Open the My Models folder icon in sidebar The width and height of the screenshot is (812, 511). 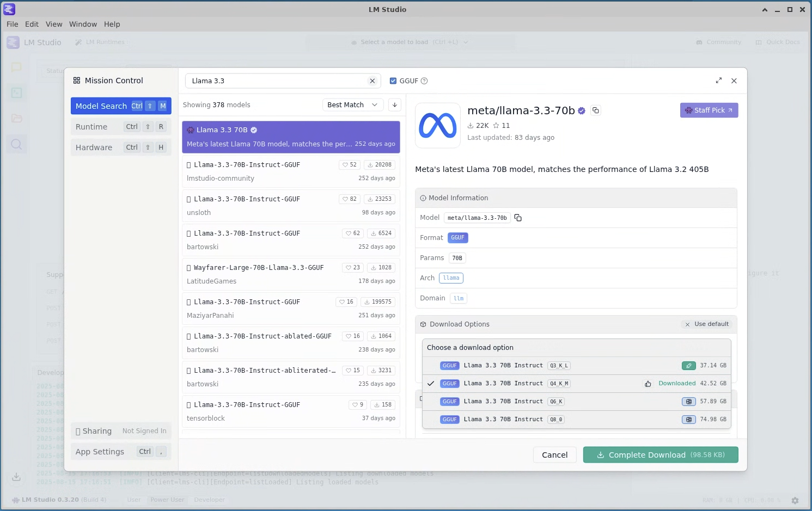[16, 118]
